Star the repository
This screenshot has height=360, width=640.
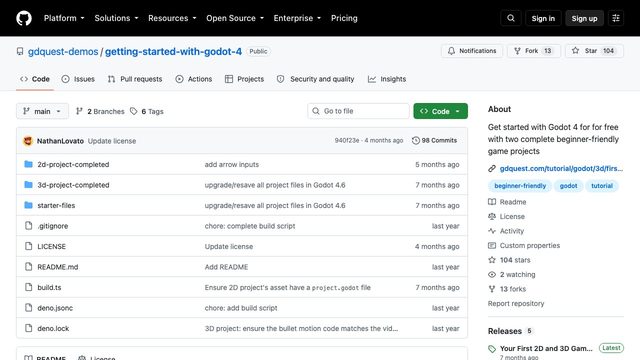coord(594,51)
